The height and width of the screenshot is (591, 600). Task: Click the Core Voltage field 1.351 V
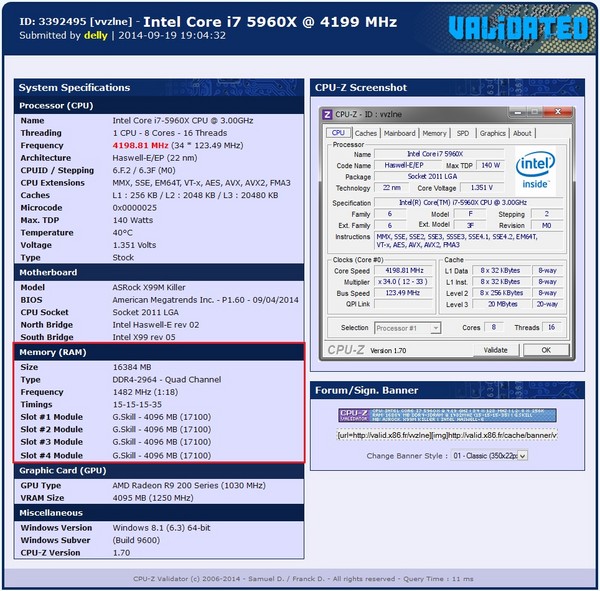[482, 188]
